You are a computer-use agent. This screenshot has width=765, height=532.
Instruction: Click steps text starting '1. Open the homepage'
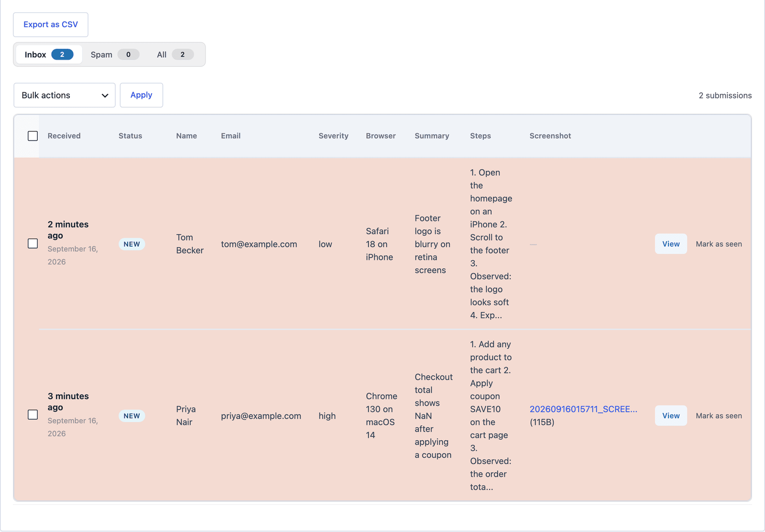(x=491, y=244)
